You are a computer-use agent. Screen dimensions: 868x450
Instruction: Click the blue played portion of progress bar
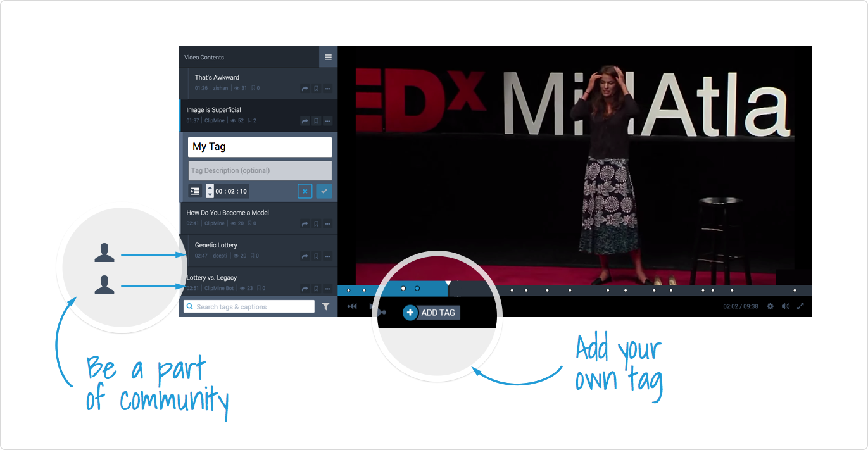pos(393,291)
